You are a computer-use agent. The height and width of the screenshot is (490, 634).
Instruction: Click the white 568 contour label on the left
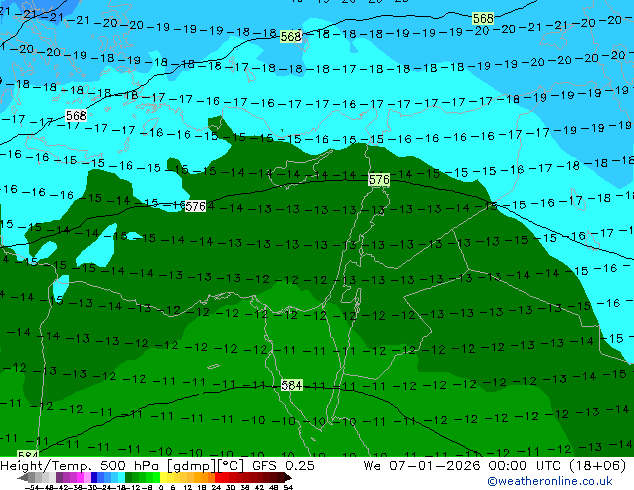coord(76,116)
